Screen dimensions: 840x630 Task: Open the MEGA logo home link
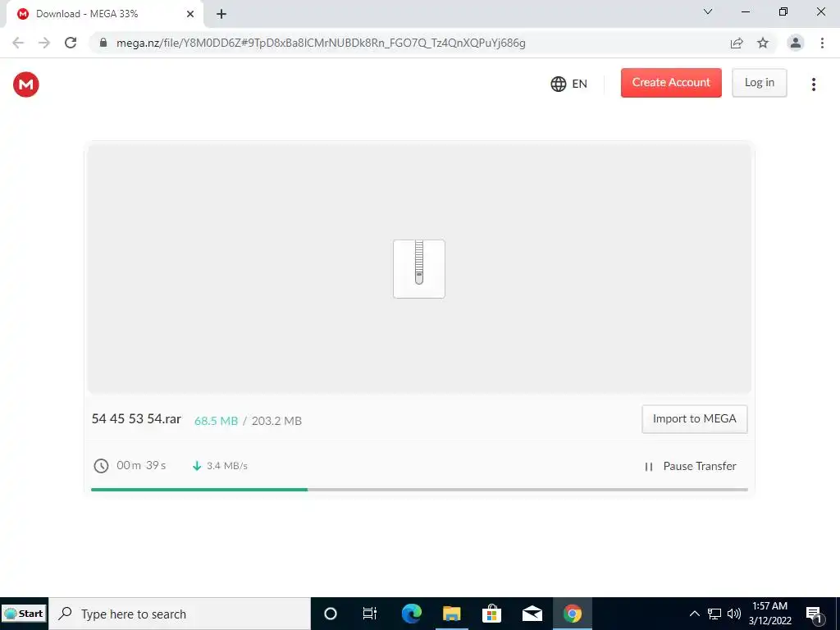click(25, 84)
